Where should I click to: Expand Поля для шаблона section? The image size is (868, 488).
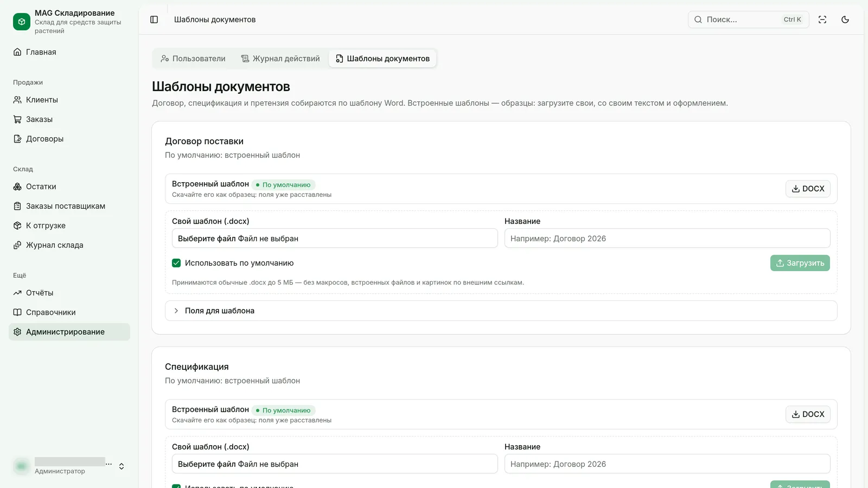coord(501,311)
